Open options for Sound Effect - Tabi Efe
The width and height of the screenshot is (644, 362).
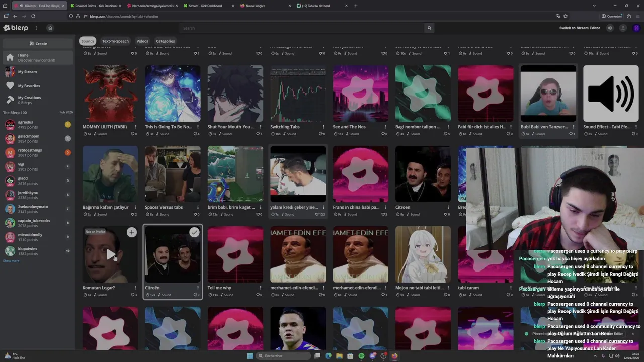[636, 127]
